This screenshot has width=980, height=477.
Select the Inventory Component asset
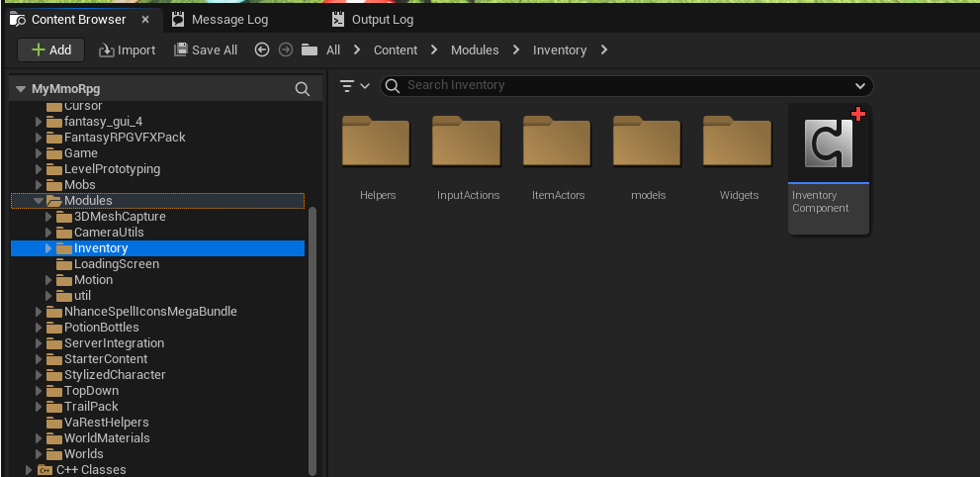pyautogui.click(x=828, y=169)
